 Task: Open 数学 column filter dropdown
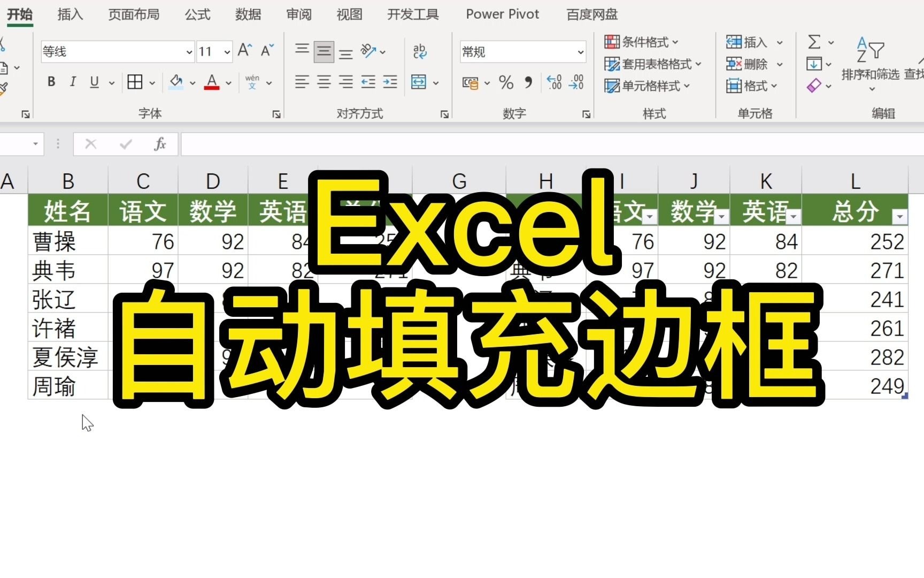721,216
